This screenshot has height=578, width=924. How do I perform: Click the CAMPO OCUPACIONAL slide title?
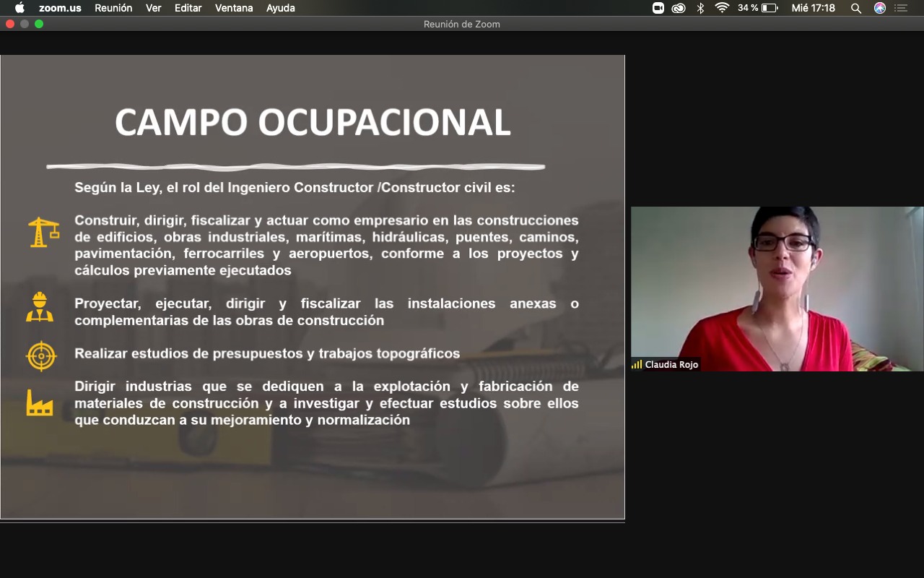[313, 122]
